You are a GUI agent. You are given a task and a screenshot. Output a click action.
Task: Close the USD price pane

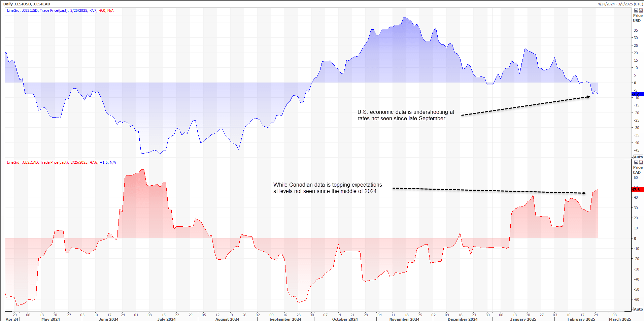641,10
